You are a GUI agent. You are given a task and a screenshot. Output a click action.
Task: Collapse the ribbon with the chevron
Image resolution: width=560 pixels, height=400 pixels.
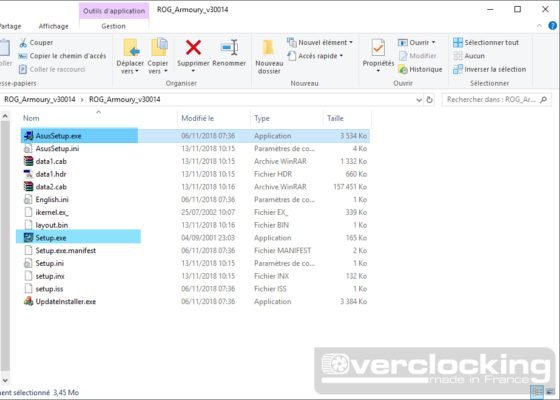[539, 26]
